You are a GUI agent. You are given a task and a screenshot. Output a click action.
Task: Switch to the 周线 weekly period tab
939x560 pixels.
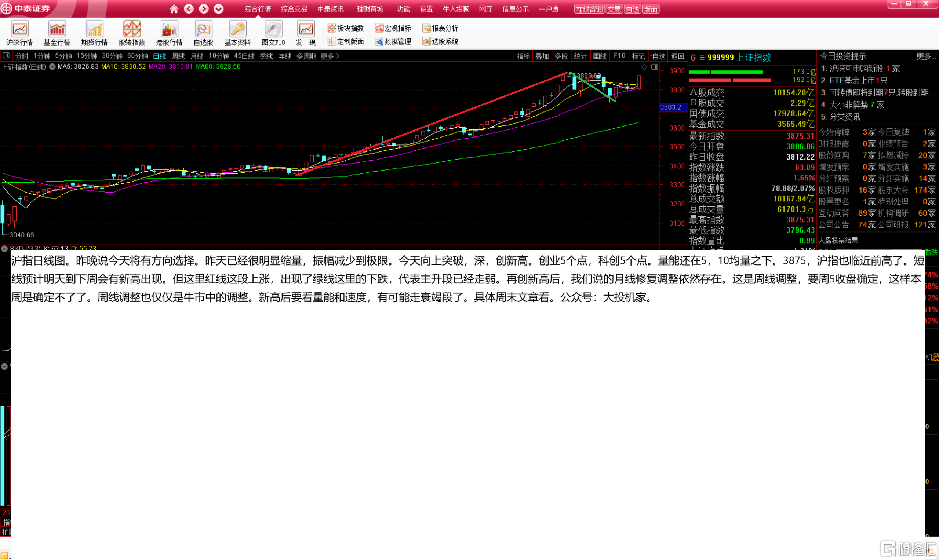point(178,56)
